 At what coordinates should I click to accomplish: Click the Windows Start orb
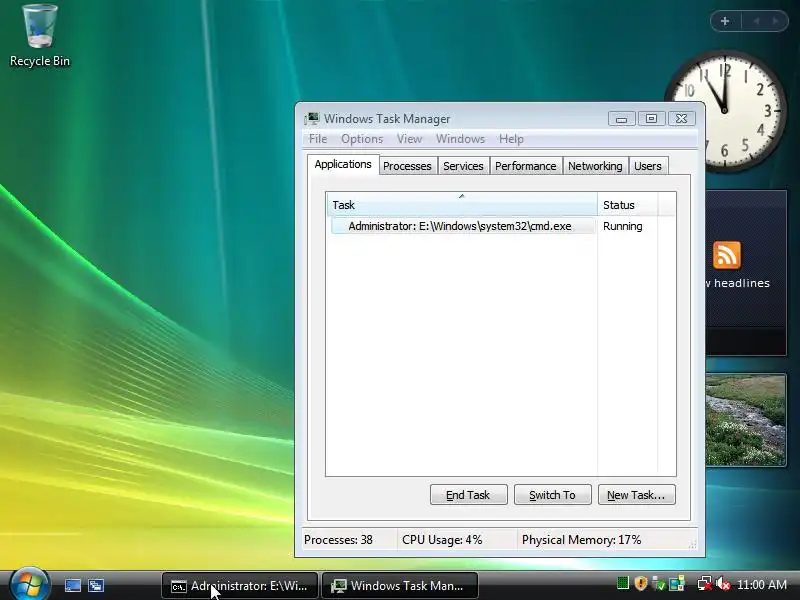[x=29, y=585]
